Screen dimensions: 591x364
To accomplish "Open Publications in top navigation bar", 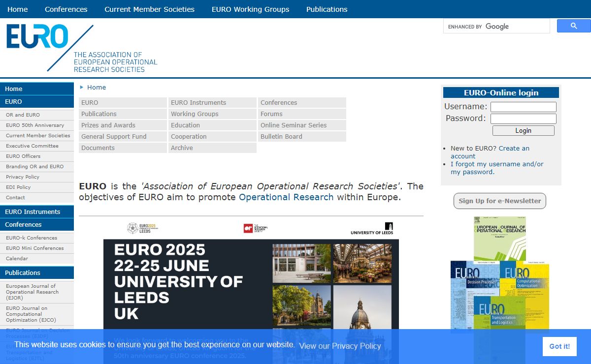I will 327,9.
